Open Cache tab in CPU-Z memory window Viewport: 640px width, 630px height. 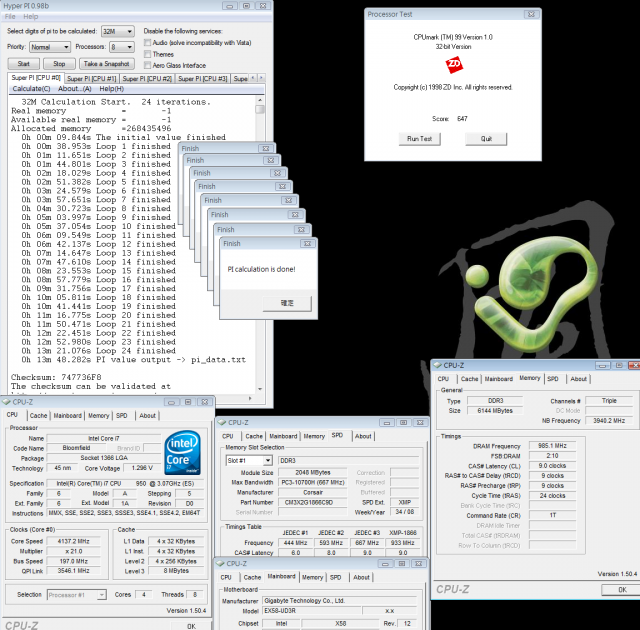point(469,379)
